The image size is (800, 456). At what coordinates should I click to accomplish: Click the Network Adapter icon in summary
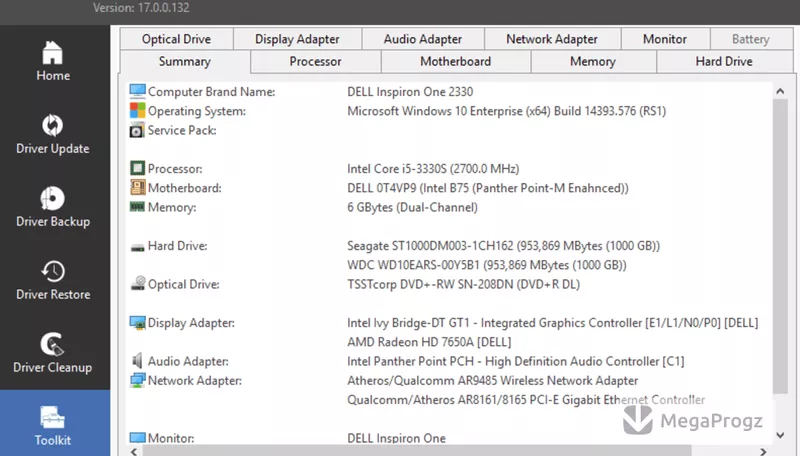pyautogui.click(x=137, y=381)
